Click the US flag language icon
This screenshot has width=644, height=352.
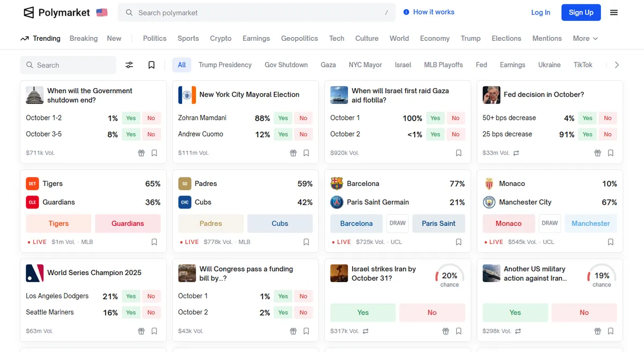click(102, 12)
